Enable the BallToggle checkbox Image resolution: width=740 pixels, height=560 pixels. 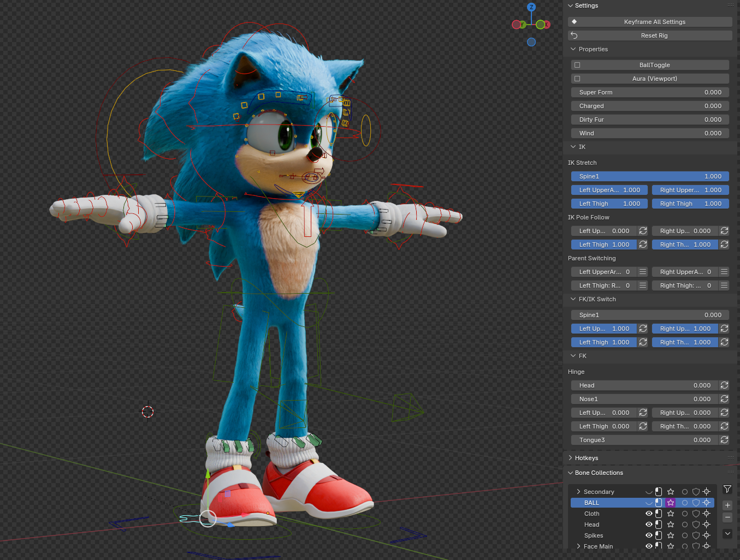[577, 64]
